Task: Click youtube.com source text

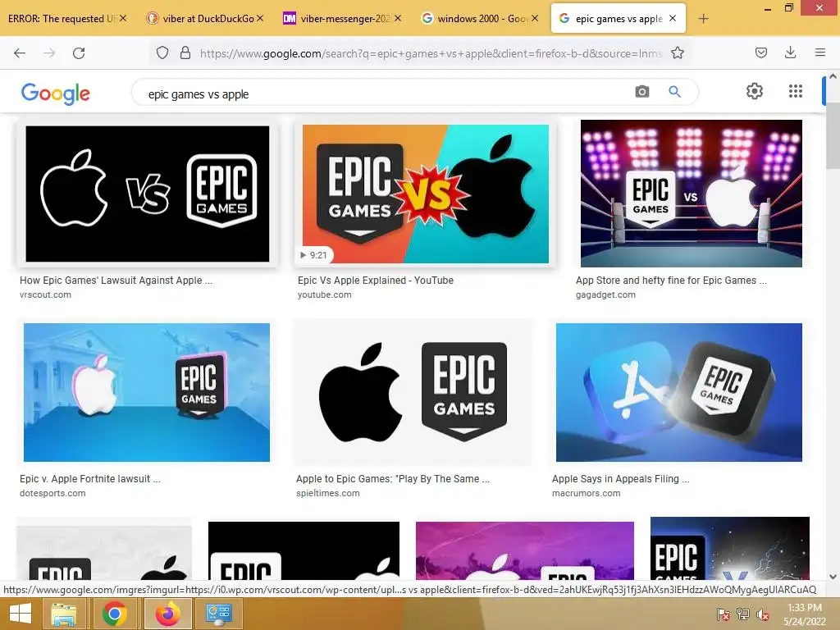Action: tap(325, 294)
